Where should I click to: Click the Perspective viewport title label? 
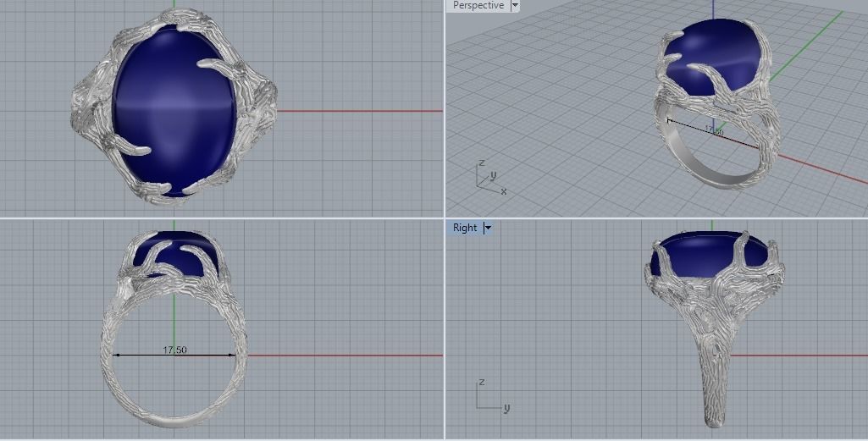pyautogui.click(x=478, y=6)
